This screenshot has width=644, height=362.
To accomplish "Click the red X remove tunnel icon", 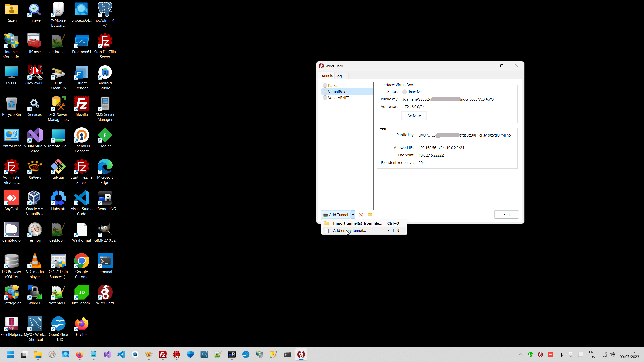I will [361, 215].
